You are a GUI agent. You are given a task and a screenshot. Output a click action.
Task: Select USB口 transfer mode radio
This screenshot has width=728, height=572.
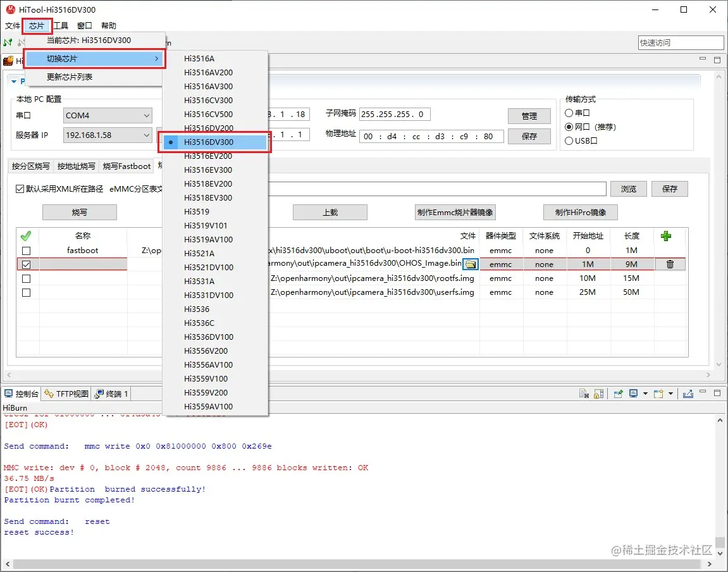coord(569,140)
